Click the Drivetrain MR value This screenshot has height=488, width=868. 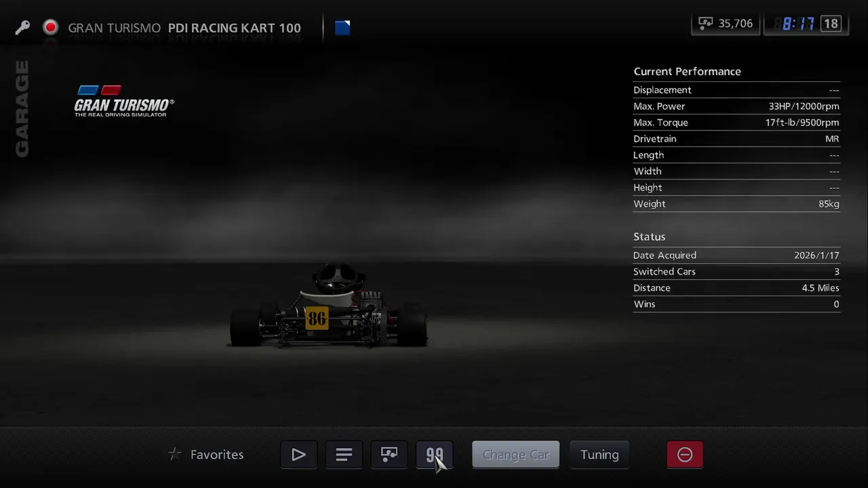832,139
